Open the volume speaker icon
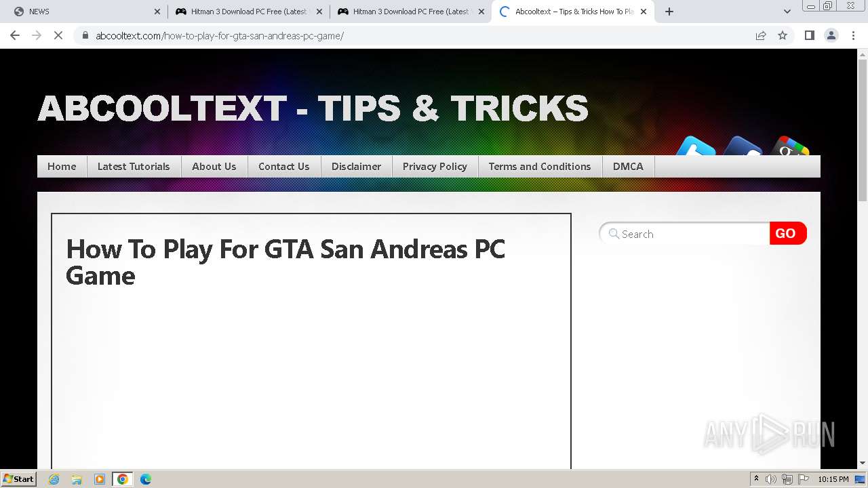This screenshot has height=488, width=868. point(771,479)
